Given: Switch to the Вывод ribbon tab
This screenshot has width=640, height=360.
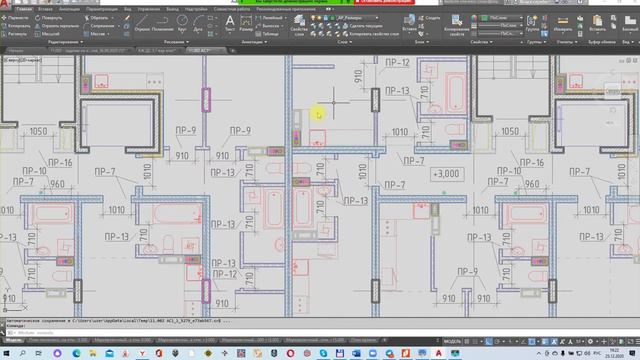Looking at the screenshot, I should click(x=172, y=9).
